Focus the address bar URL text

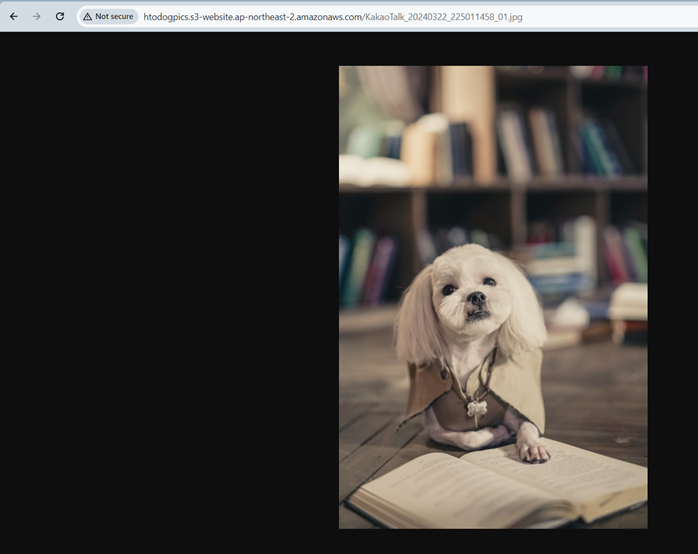coord(333,17)
